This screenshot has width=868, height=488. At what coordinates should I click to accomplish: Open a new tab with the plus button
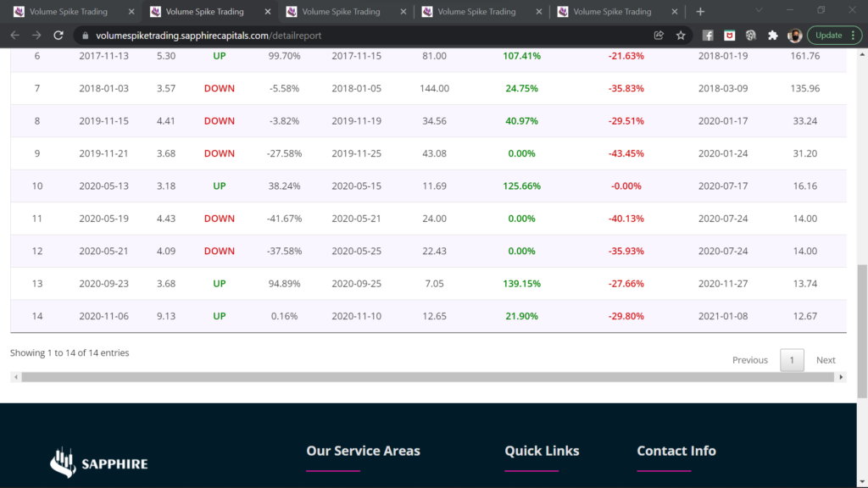pos(700,12)
